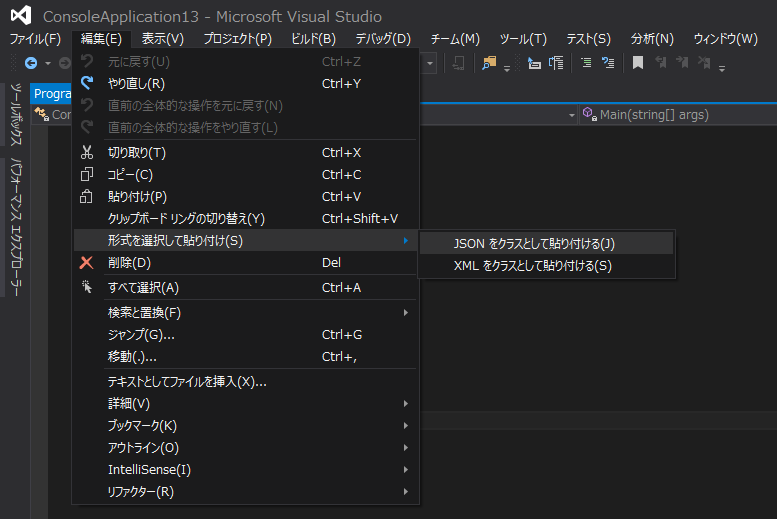Highlight 形式を選択して貼り付け(S) entry
The height and width of the screenshot is (519, 777).
[x=246, y=240]
